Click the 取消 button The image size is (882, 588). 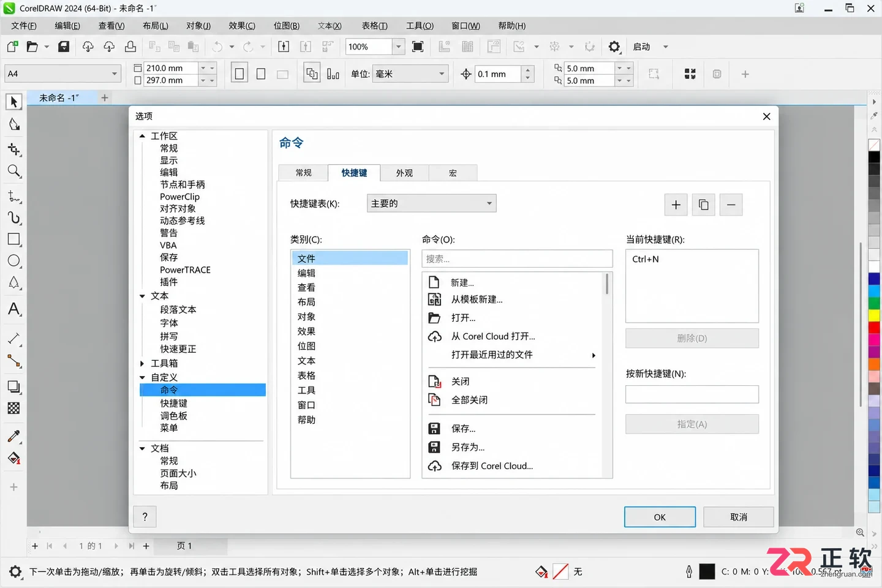(x=739, y=517)
